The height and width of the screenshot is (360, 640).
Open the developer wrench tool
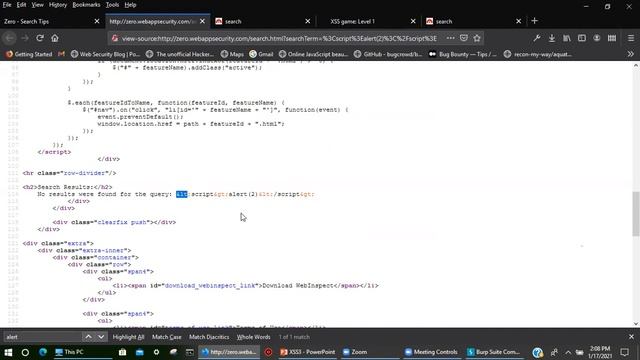click(537, 38)
